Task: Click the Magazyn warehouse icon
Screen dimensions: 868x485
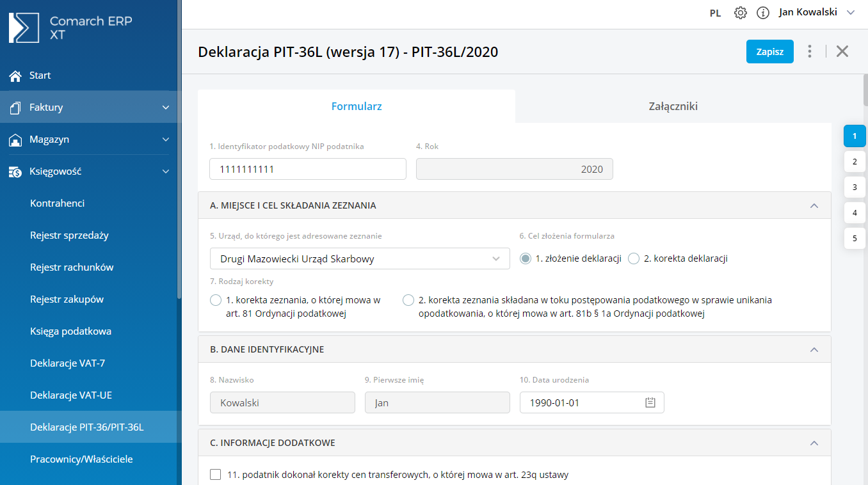Action: (15, 139)
